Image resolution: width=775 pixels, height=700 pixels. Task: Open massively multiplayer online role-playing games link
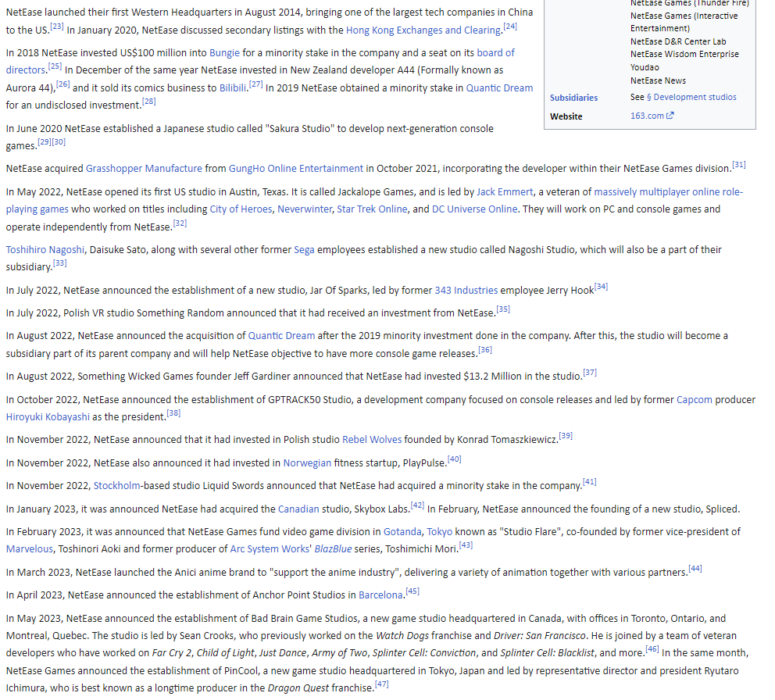pyautogui.click(x=668, y=192)
